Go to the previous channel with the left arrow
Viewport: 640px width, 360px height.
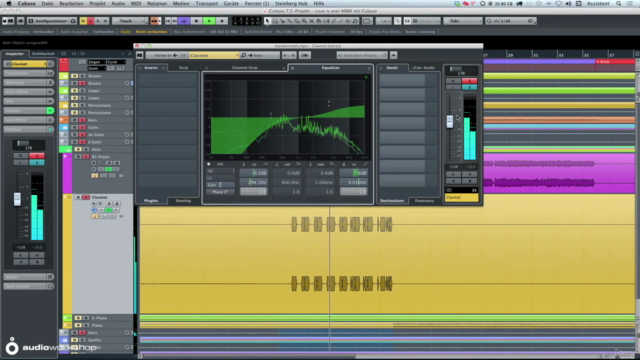(x=285, y=55)
